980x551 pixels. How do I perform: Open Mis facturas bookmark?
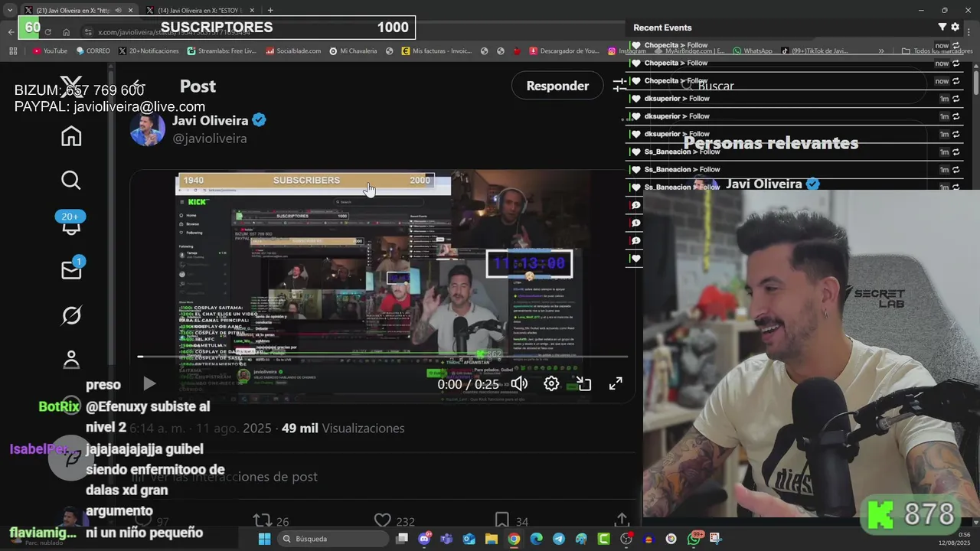tap(436, 51)
